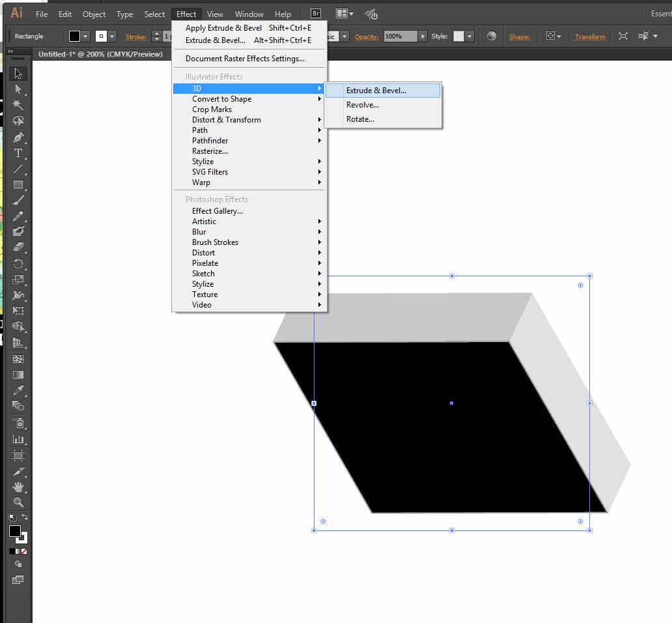Expand the Opacity value dropdown
The image size is (672, 623).
pos(423,36)
